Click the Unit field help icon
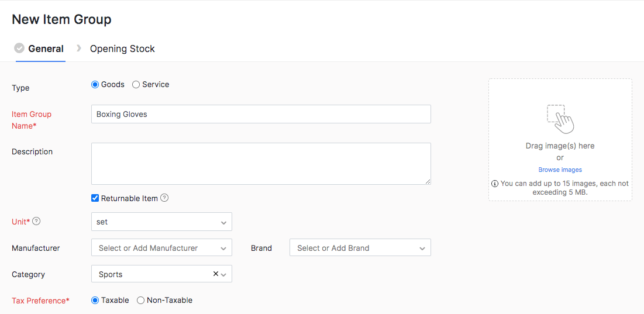This screenshot has height=314, width=644. point(36,221)
